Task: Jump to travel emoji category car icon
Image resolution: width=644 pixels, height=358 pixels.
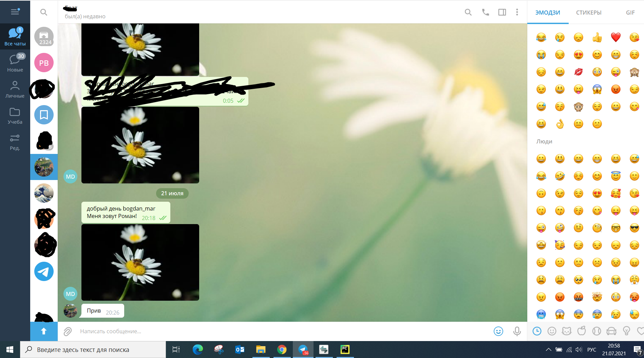Action: 611,331
